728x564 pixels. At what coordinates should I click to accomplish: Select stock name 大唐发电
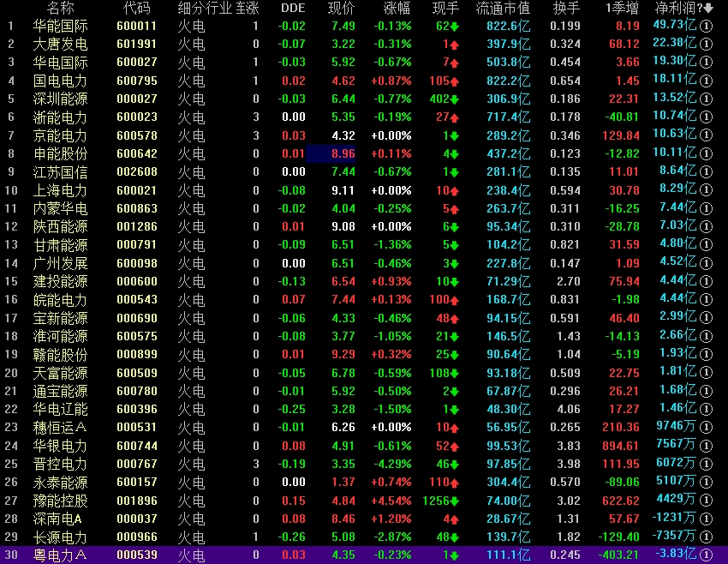click(60, 44)
